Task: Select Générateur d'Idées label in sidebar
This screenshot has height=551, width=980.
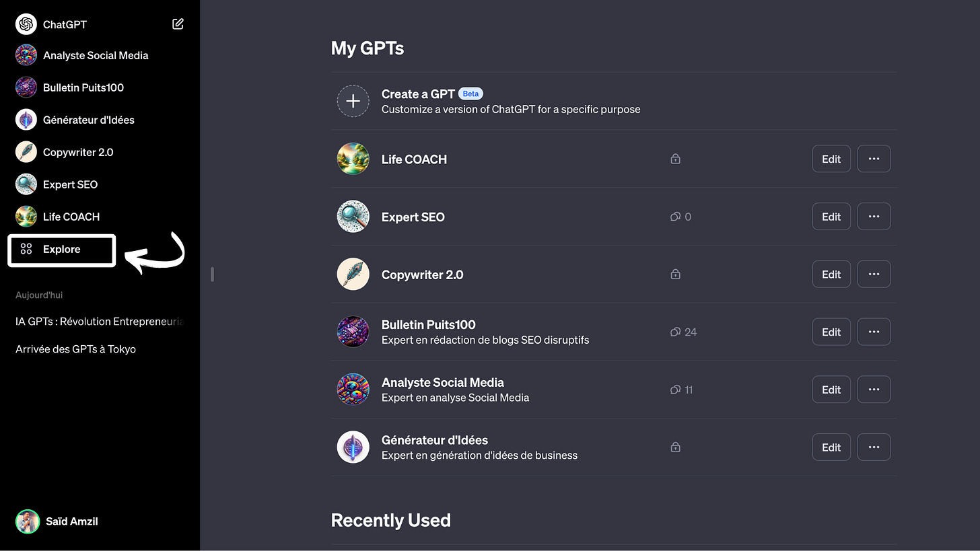Action: click(x=89, y=120)
